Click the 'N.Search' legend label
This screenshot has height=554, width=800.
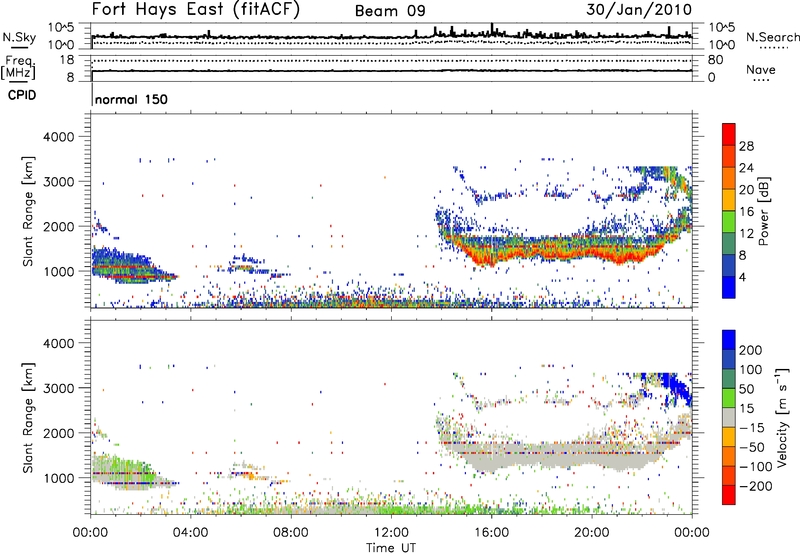(x=772, y=37)
